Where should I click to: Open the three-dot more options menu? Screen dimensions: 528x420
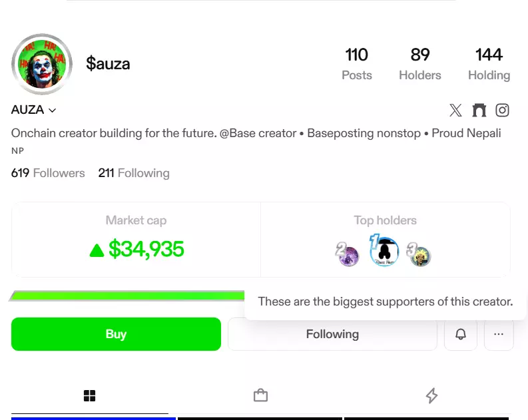tap(499, 334)
